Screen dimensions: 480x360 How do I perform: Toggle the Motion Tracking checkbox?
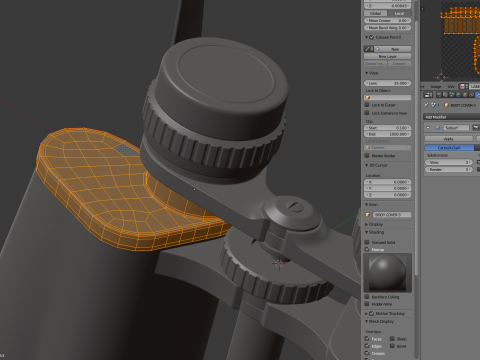point(372,313)
